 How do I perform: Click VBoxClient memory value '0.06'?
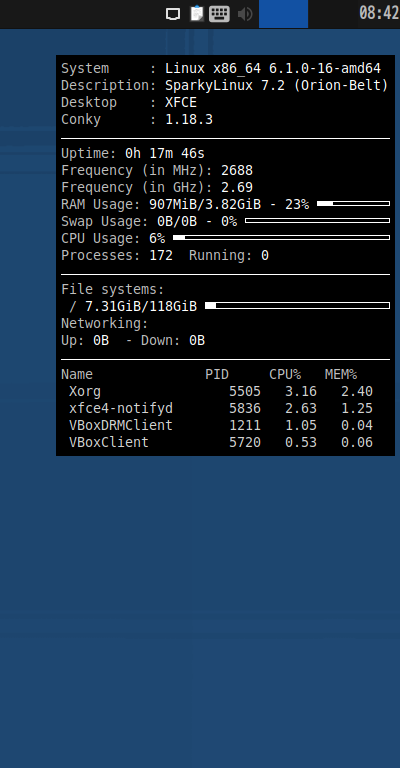coord(357,442)
